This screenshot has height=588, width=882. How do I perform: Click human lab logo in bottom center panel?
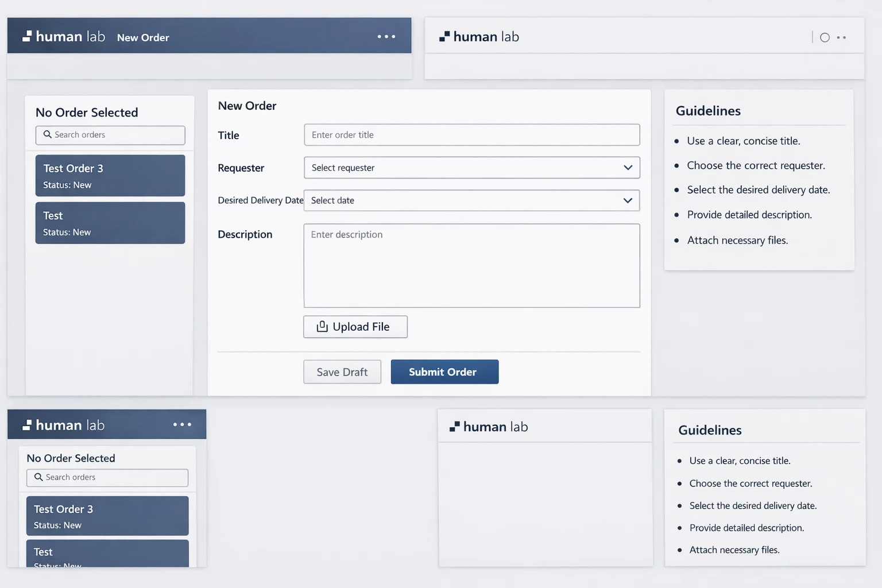tap(489, 427)
